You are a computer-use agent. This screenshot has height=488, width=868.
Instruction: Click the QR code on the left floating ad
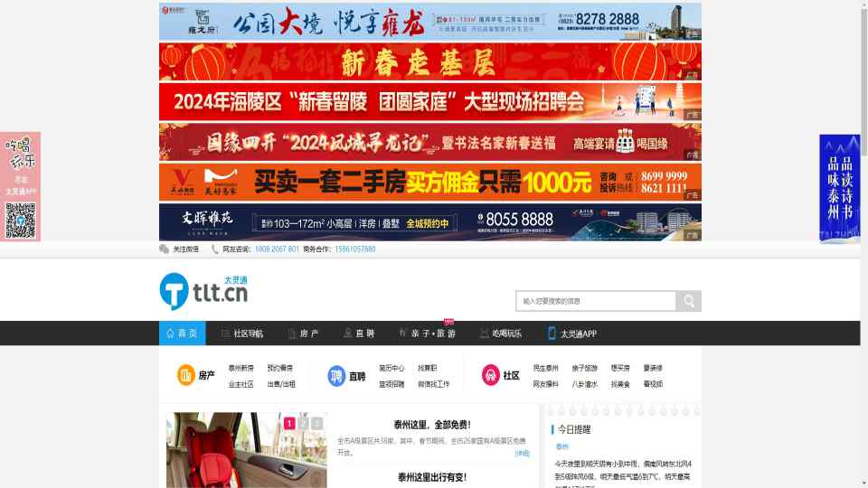point(21,221)
